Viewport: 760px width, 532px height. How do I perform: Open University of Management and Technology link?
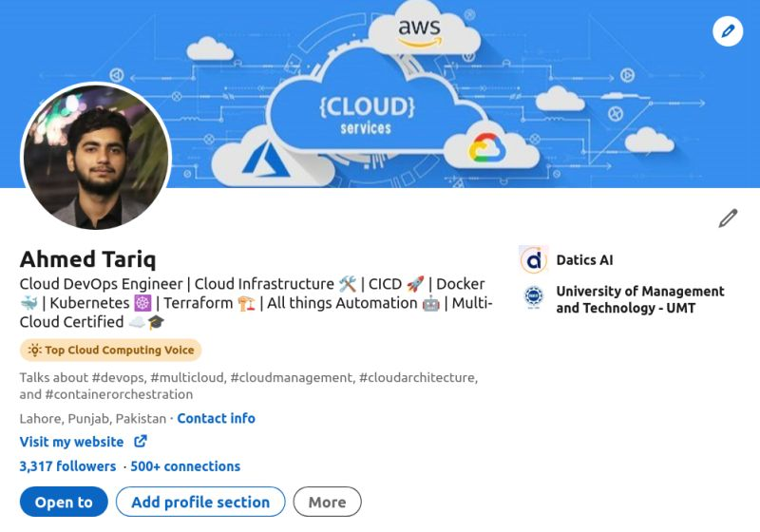pos(639,299)
